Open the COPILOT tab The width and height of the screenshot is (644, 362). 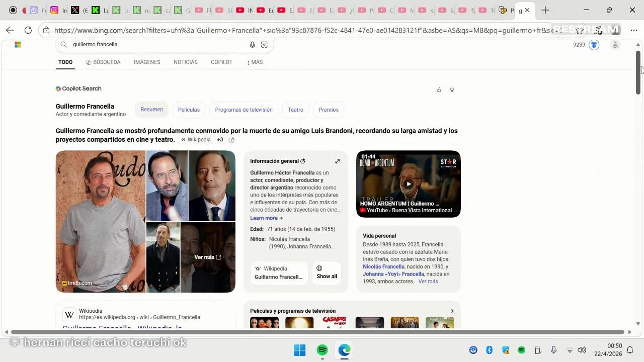coord(222,62)
